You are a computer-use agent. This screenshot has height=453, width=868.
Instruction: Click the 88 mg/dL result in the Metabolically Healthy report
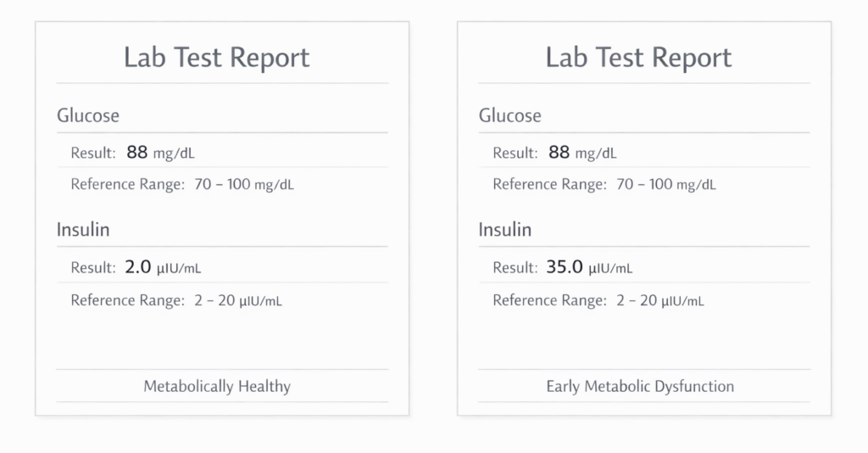162,154
